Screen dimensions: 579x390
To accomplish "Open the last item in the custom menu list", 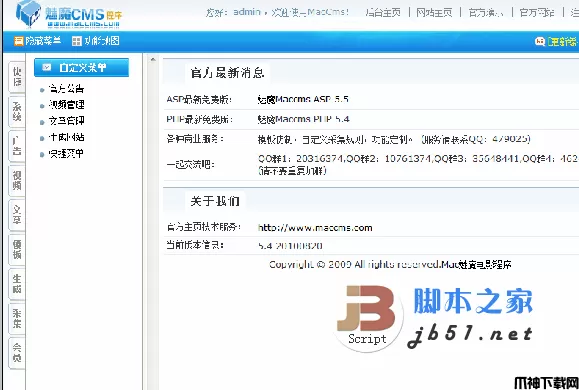I will [66, 154].
